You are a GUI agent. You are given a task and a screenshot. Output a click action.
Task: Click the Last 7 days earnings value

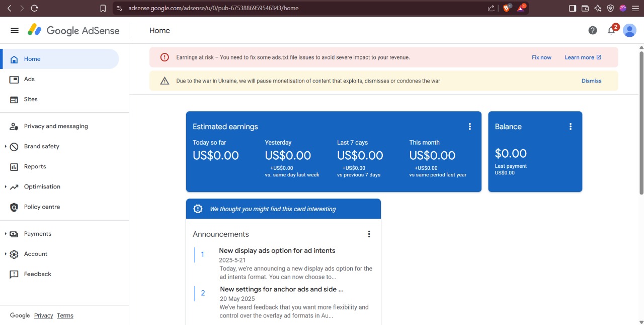point(360,156)
